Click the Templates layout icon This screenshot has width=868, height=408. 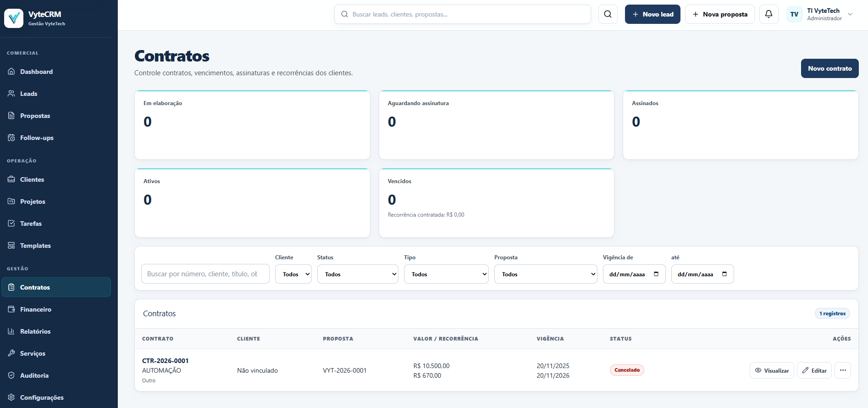pyautogui.click(x=11, y=246)
